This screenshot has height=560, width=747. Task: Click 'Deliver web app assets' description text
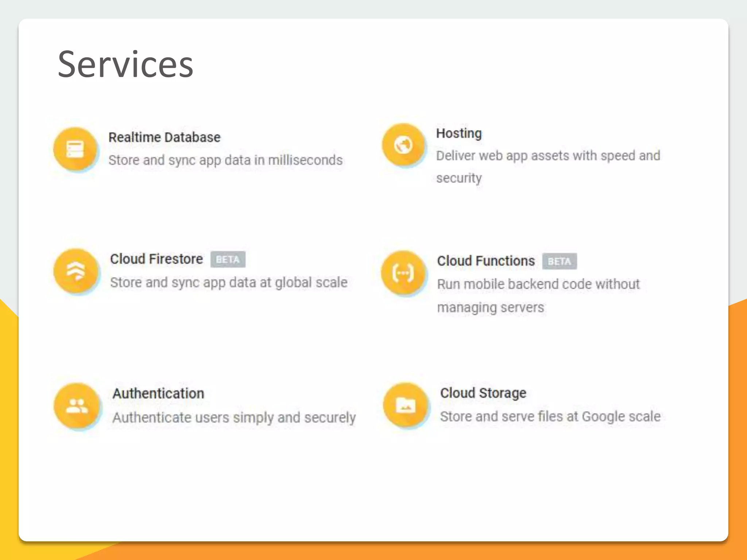[x=548, y=156]
